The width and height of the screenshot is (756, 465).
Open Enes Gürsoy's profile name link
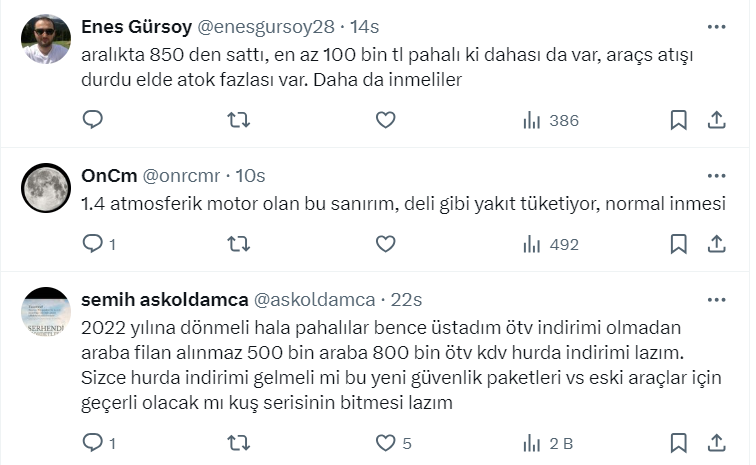[135, 26]
